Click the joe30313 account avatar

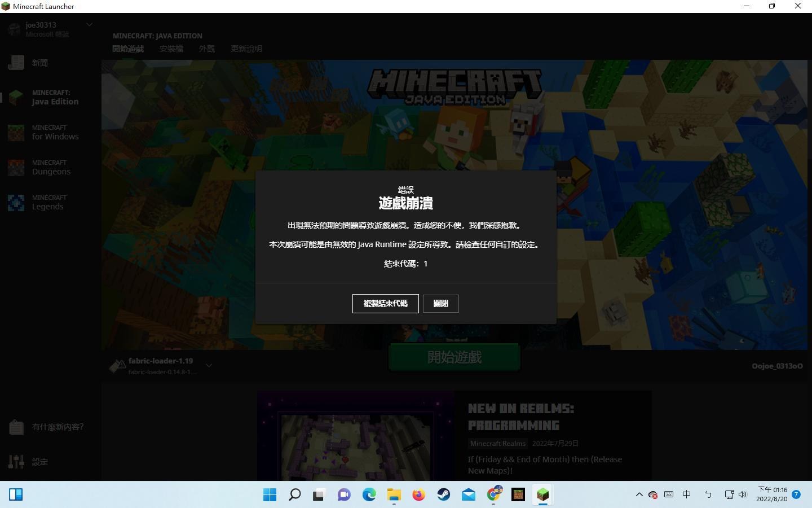click(14, 29)
